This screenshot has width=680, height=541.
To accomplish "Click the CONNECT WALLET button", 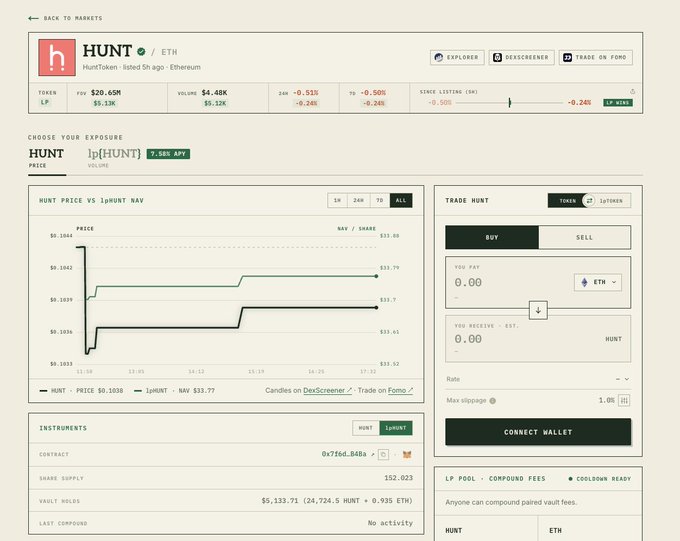I will [x=538, y=432].
